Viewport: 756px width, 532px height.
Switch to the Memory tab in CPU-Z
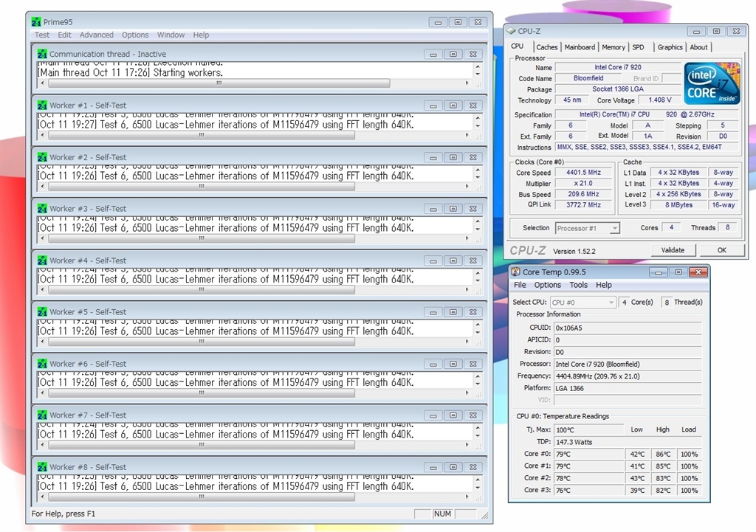[614, 47]
